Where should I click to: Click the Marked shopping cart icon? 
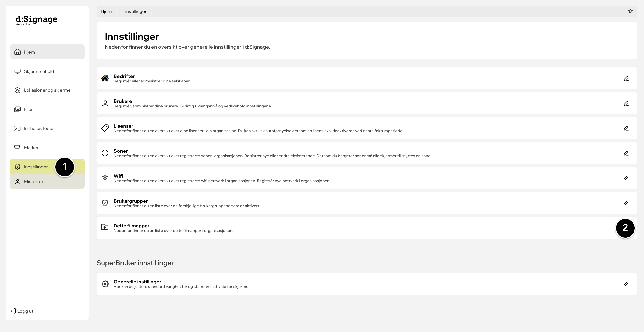point(17,148)
